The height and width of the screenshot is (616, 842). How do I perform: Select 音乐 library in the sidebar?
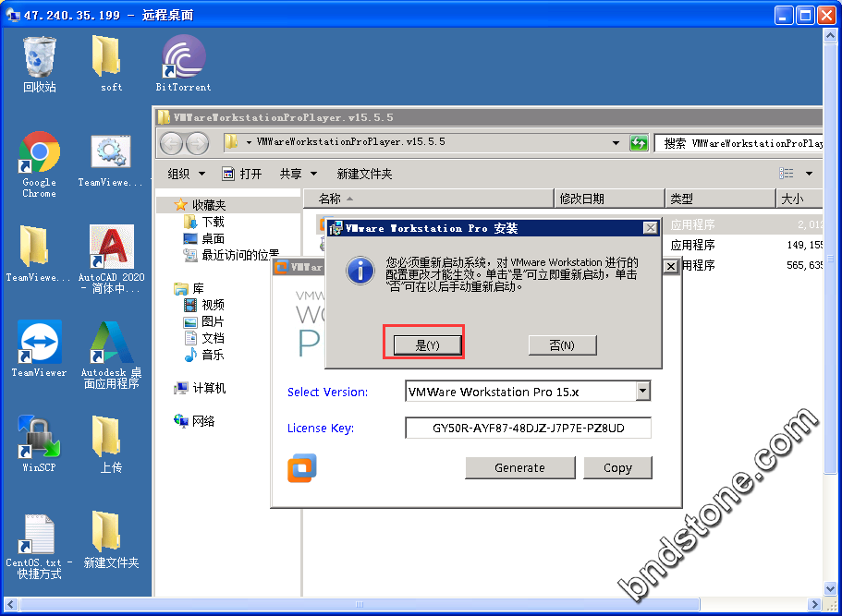tap(204, 355)
